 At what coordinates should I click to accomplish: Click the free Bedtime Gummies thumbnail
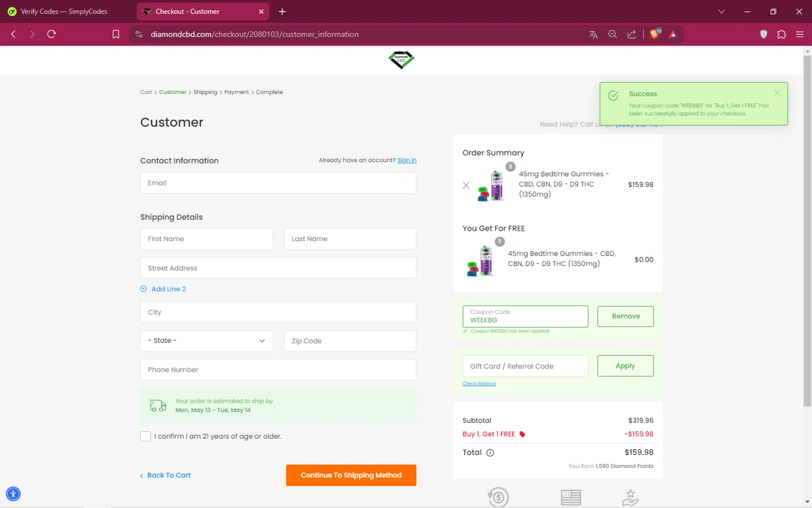click(x=480, y=260)
